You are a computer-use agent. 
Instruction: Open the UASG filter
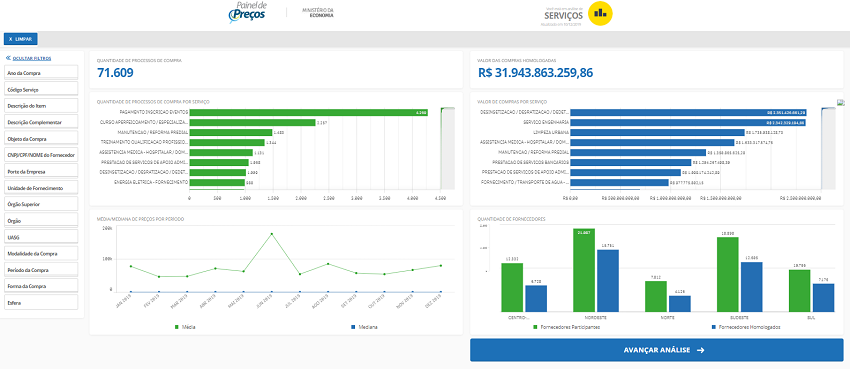pos(42,237)
